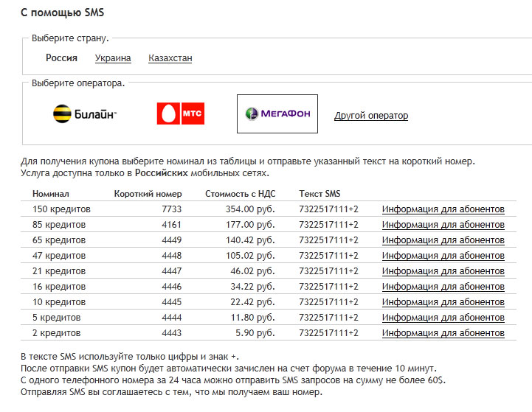The image size is (532, 412).
Task: Click short number 4443
Action: [172, 333]
